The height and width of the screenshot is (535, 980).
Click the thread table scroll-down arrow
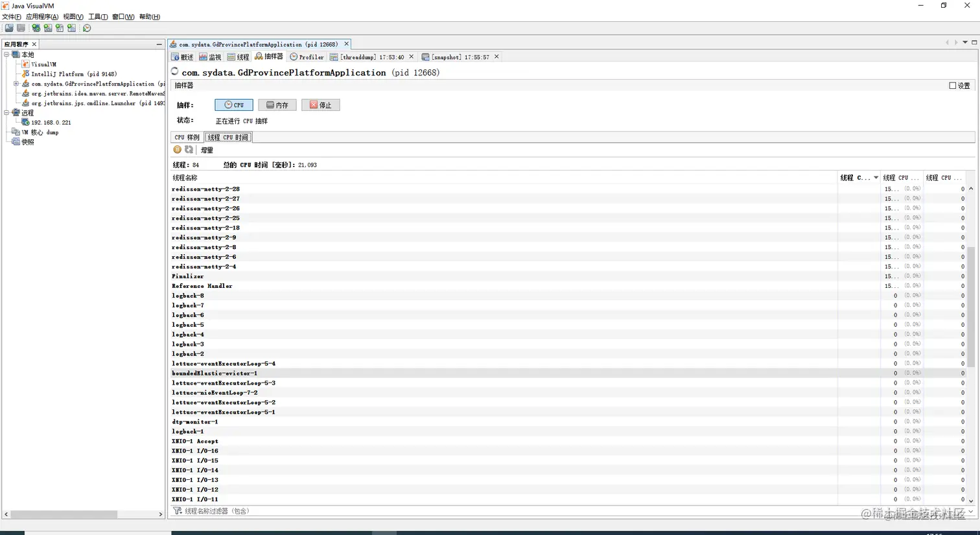(971, 501)
